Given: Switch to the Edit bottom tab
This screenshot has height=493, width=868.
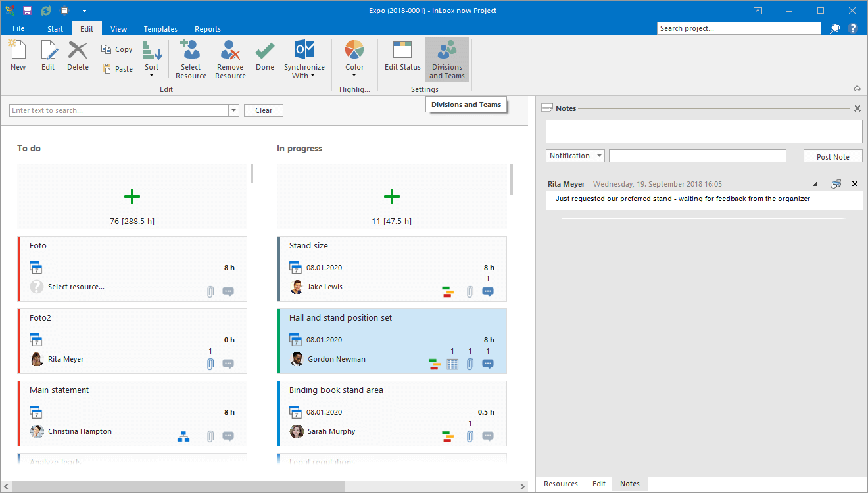Looking at the screenshot, I should tap(599, 484).
